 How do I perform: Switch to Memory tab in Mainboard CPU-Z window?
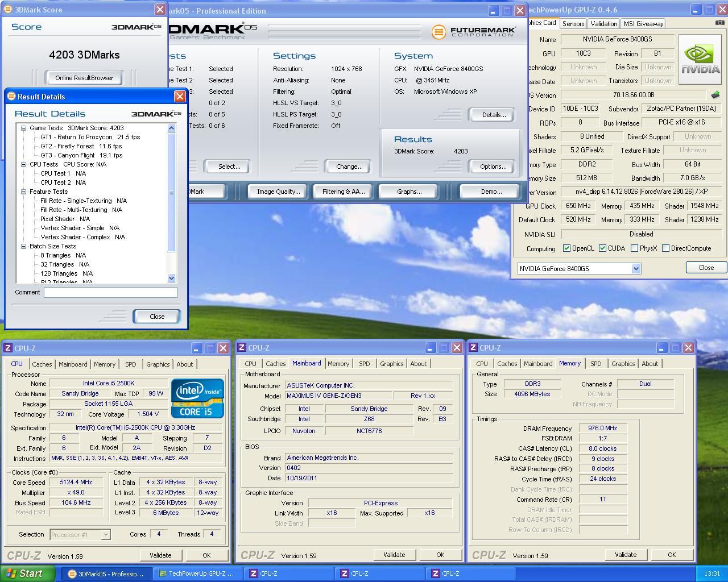coord(338,364)
